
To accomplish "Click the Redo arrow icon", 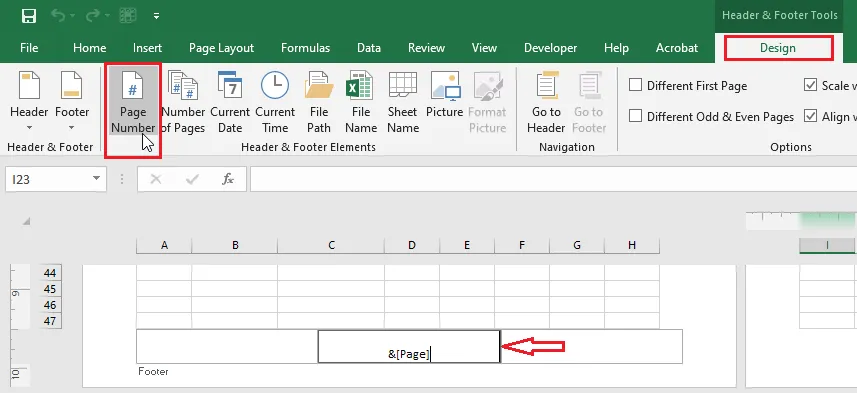I will coord(92,16).
